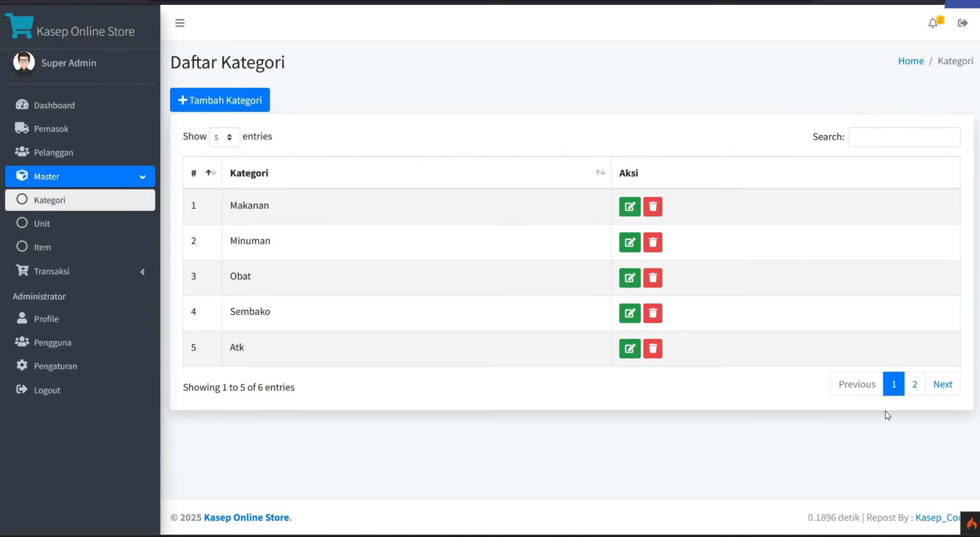Delete the Obat category
Viewport: 980px width, 537px height.
coord(653,278)
